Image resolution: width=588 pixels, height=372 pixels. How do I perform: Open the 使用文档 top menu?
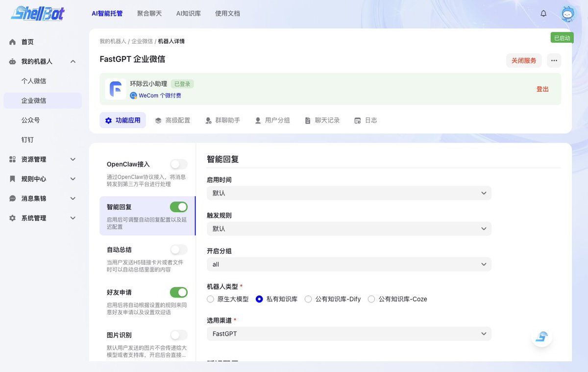(x=227, y=14)
